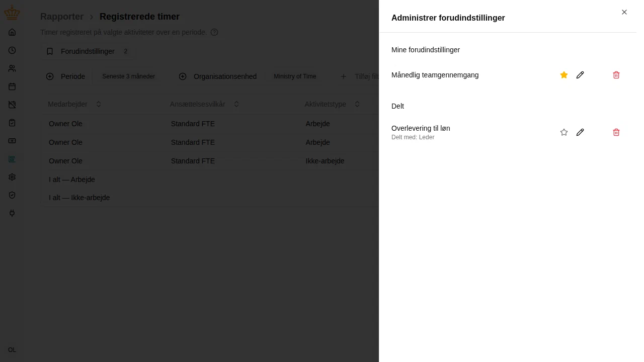Screen dimensions: 644x362
Task: Open the reports icon in the sidebar
Action: pyautogui.click(x=12, y=159)
